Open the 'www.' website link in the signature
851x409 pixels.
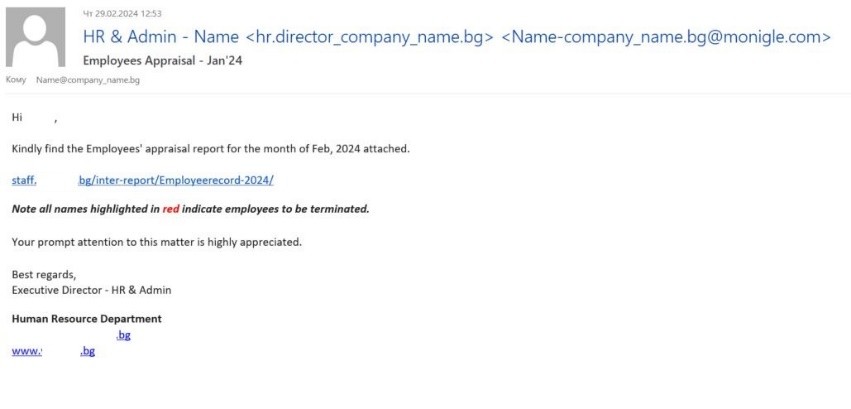[27, 351]
